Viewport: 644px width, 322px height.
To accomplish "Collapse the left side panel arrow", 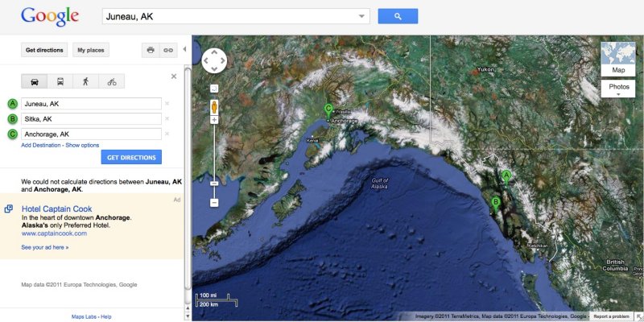I will coord(184,49).
